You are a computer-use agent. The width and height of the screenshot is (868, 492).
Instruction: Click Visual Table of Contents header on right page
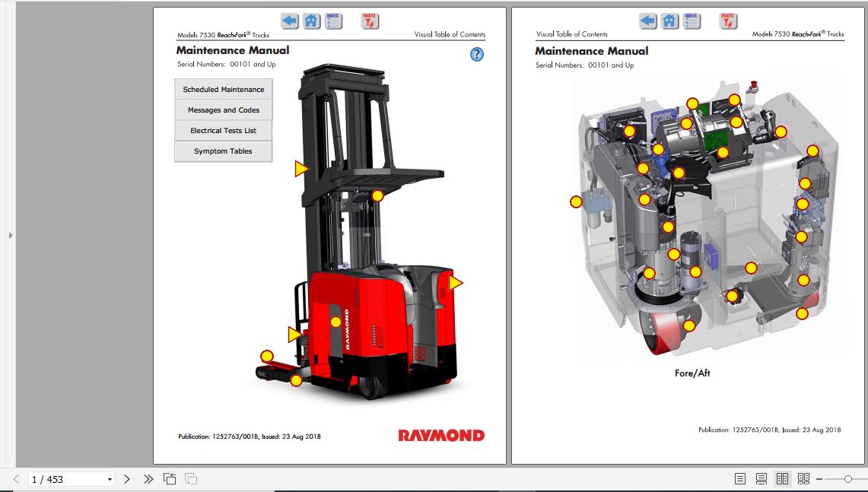[572, 34]
